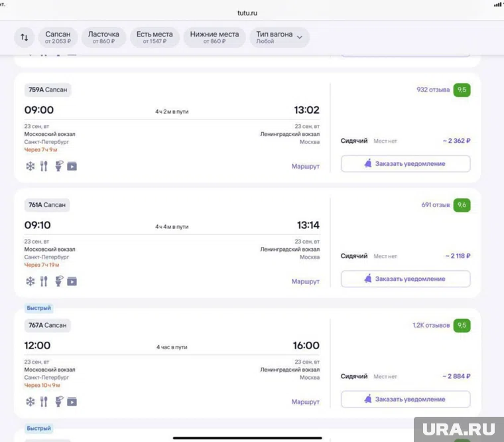Toggle the Ласточка filter chip
The height and width of the screenshot is (442, 504).
pyautogui.click(x=103, y=38)
